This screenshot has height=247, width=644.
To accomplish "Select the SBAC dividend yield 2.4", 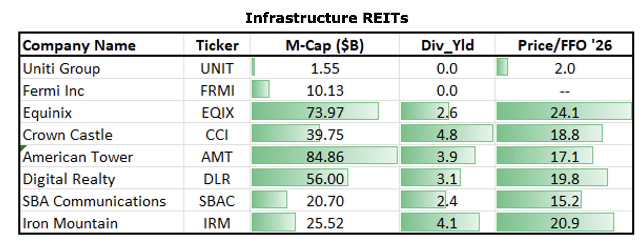I will pos(447,201).
